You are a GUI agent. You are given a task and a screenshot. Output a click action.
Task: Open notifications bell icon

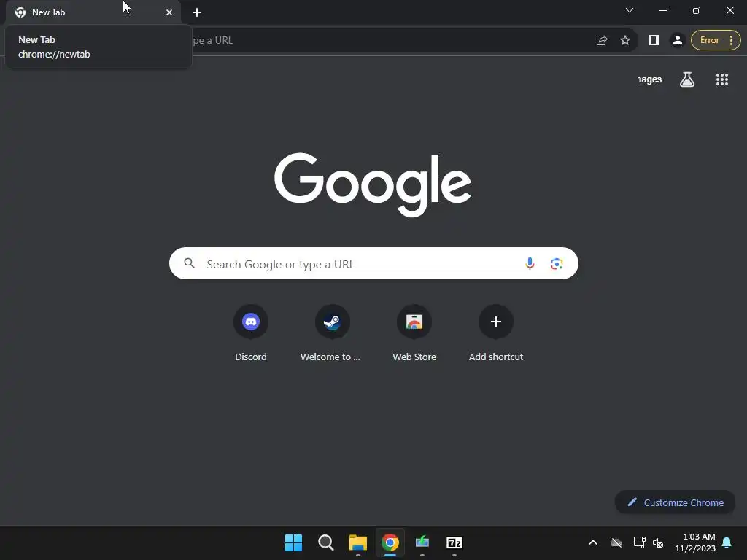727,542
